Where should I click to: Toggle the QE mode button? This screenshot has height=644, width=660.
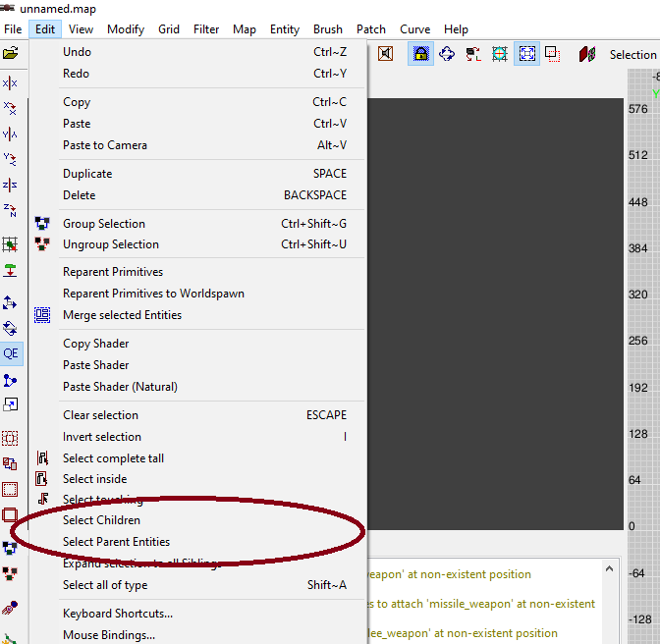tap(11, 353)
